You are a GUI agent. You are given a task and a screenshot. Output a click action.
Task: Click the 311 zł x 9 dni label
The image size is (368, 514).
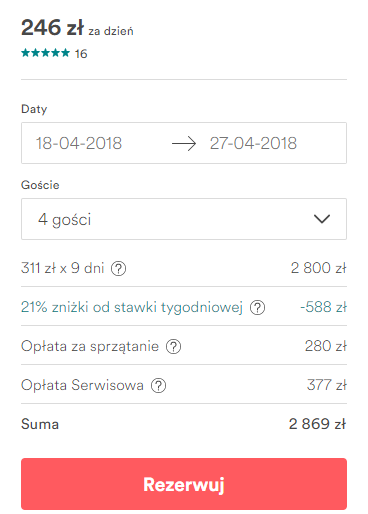[63, 268]
